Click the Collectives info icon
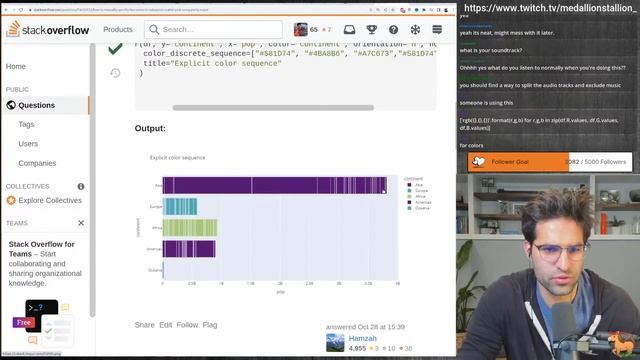This screenshot has width=640, height=360. pos(81,187)
